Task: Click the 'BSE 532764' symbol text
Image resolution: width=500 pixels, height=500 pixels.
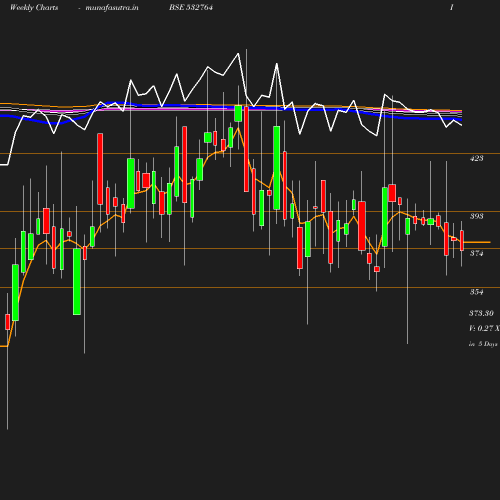Action: coord(191,7)
